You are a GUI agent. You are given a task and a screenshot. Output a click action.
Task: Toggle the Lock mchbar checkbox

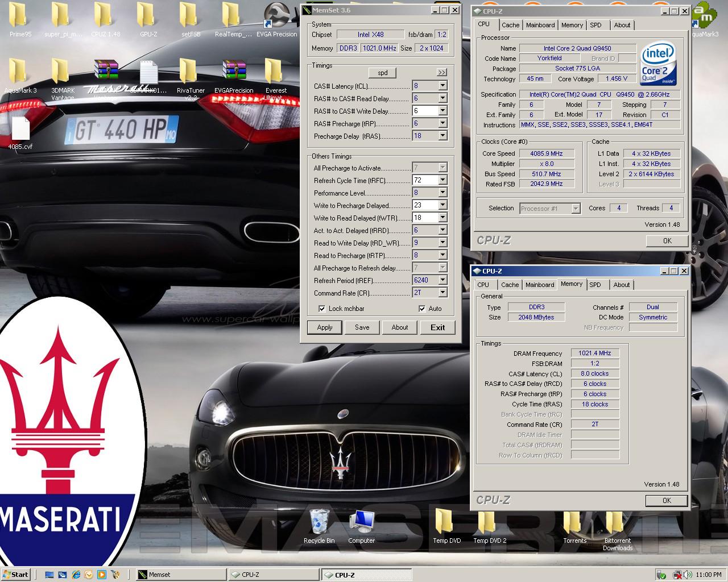pos(322,309)
